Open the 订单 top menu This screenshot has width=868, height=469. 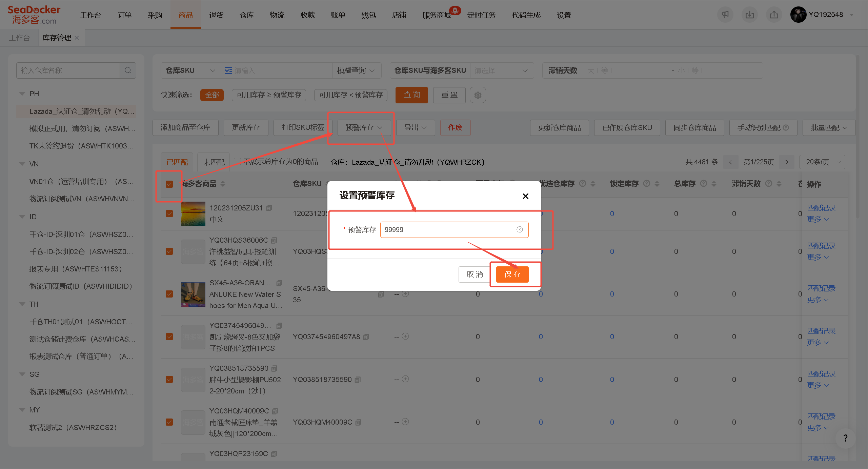coord(124,15)
